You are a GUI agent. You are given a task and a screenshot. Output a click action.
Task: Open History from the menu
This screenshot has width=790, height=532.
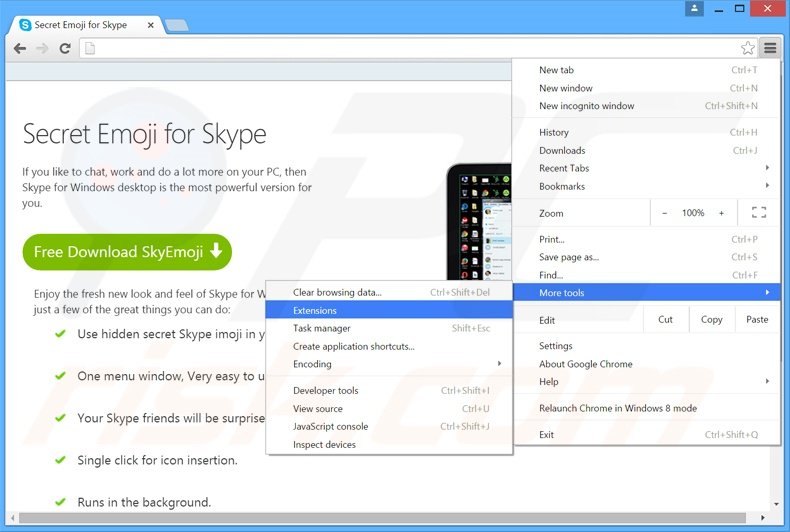coord(647,132)
